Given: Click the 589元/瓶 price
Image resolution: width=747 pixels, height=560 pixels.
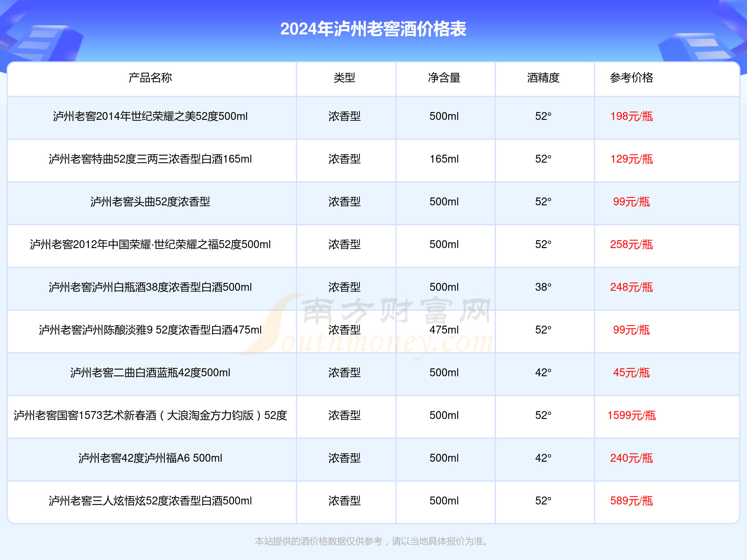Looking at the screenshot, I should coord(632,501).
